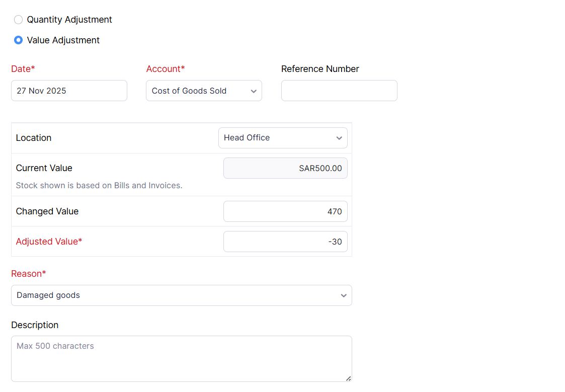Click the Reference Number label

click(320, 69)
